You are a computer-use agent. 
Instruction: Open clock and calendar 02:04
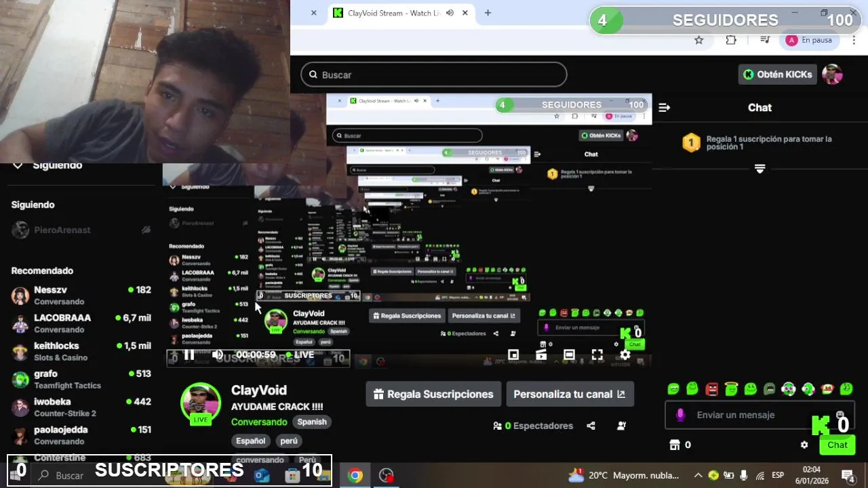coord(812,475)
